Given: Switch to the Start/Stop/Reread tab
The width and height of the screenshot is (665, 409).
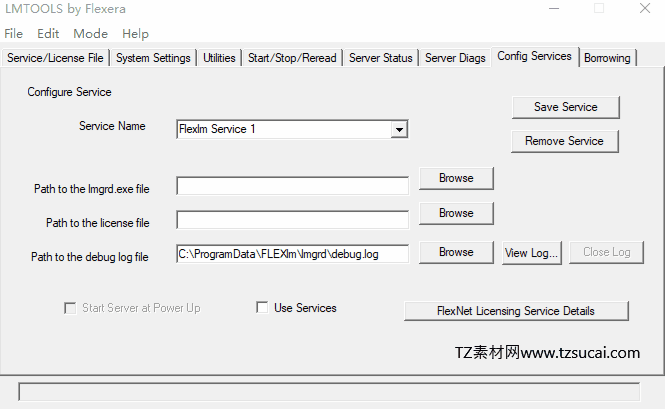Looking at the screenshot, I should click(x=292, y=58).
